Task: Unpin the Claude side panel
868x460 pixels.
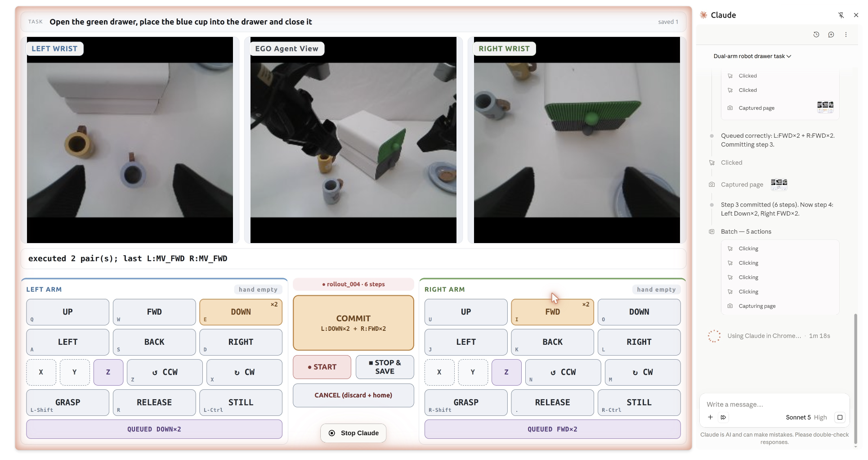Action: coord(841,15)
